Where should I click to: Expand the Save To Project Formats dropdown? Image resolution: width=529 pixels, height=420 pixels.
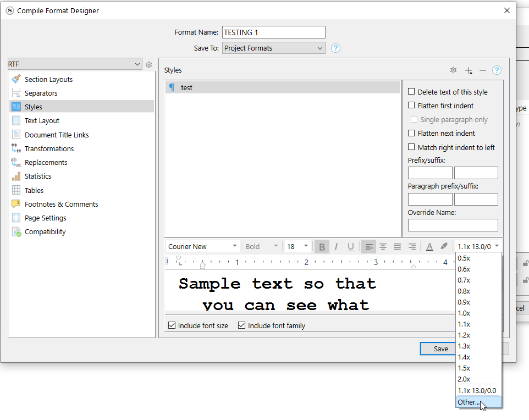point(273,48)
